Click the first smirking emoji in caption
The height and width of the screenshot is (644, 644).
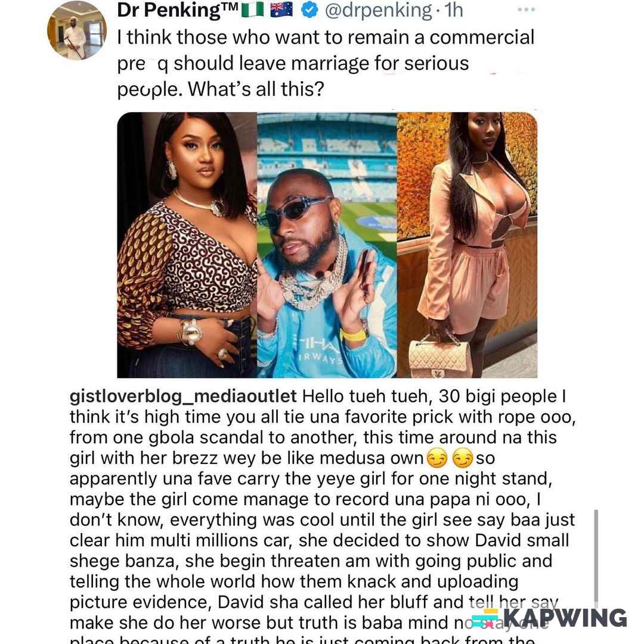click(x=437, y=458)
